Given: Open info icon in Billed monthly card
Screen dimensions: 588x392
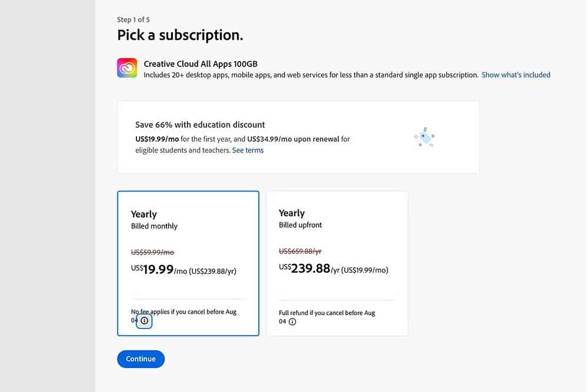Looking at the screenshot, I should [145, 321].
